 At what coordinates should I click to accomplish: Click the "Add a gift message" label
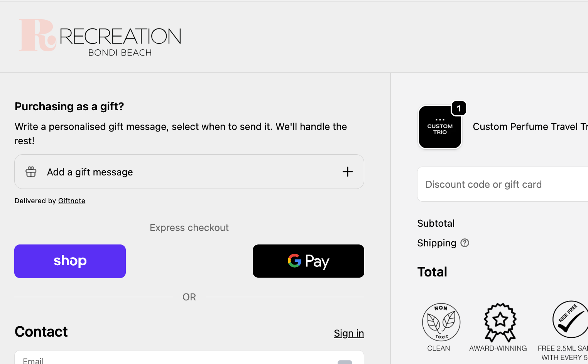90,172
